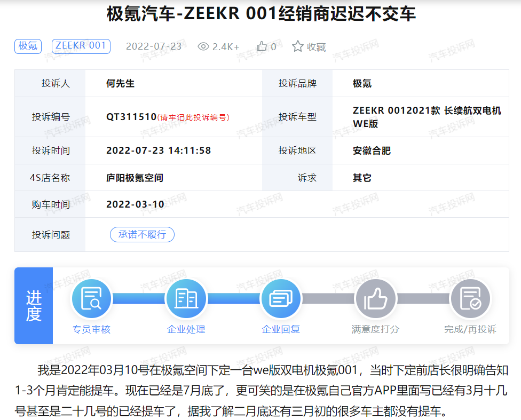Open the ZEEKR 001 model tag
The image size is (521, 420).
(x=81, y=46)
